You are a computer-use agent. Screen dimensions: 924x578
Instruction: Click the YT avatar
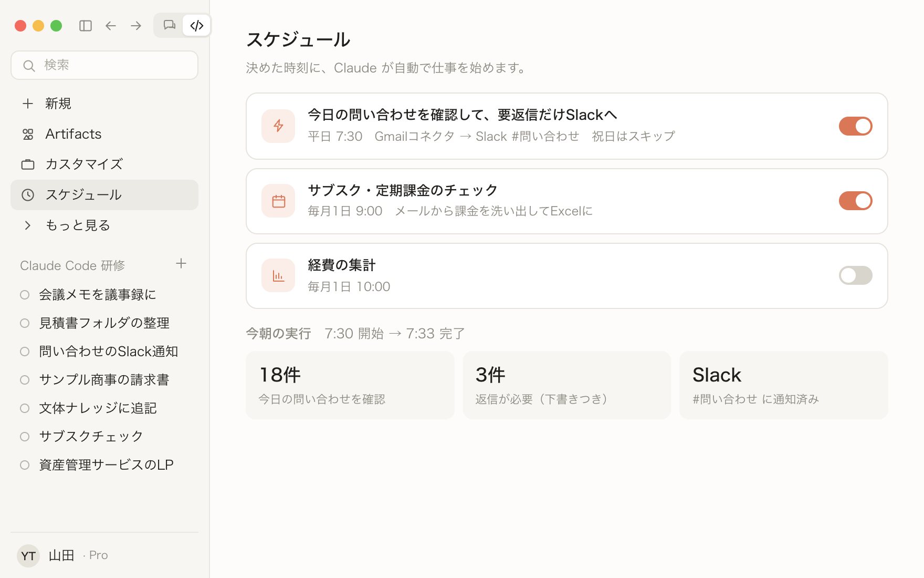pos(28,555)
